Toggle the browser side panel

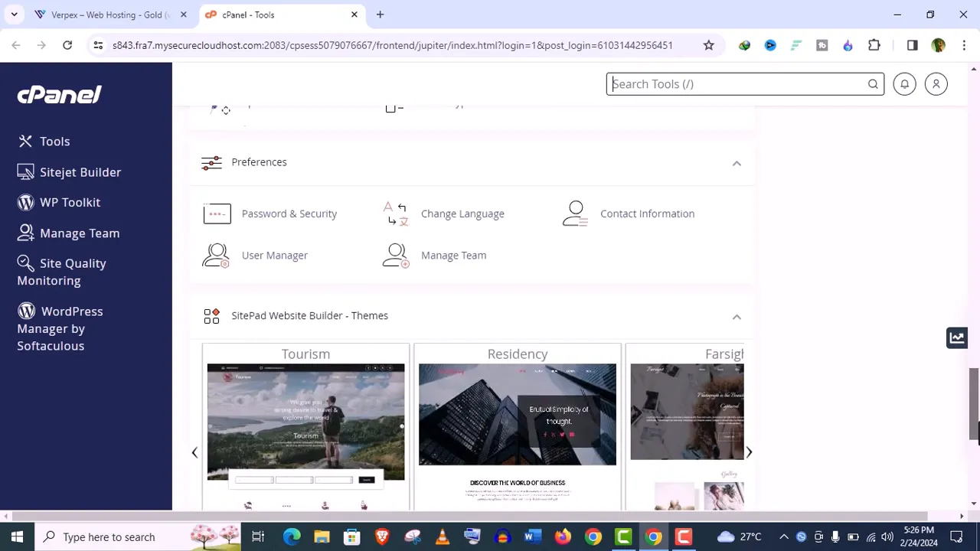point(912,45)
